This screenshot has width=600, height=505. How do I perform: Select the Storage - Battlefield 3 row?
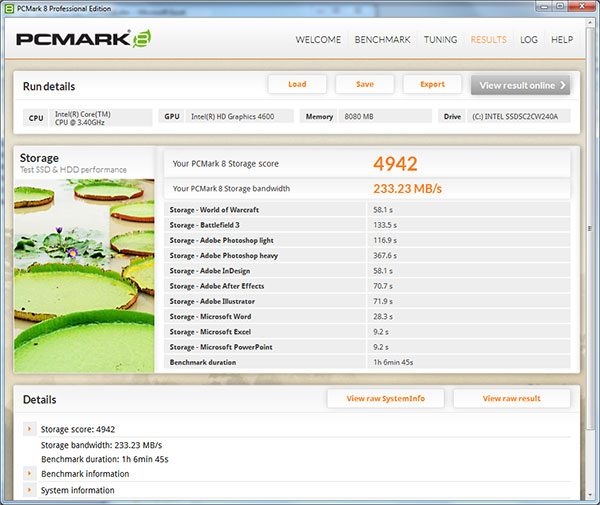click(x=367, y=225)
